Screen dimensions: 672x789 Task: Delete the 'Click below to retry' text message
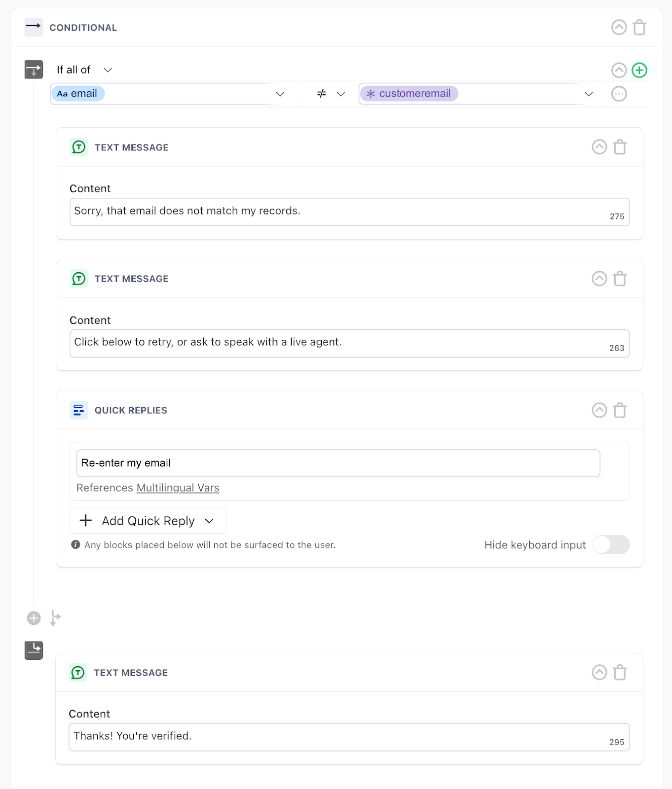point(619,278)
